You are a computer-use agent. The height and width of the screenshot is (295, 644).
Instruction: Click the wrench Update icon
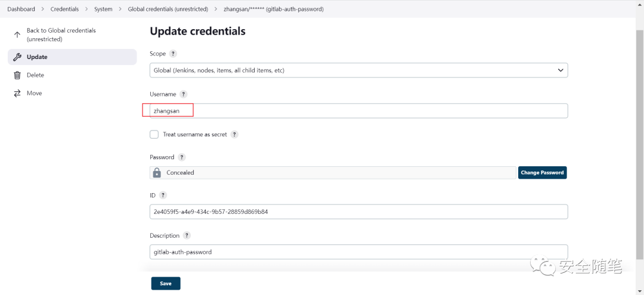(17, 57)
